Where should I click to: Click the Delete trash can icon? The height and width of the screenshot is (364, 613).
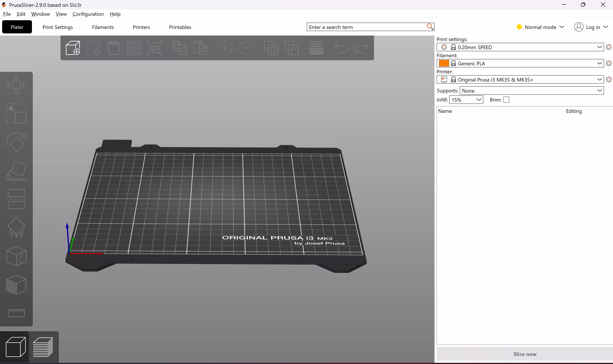pos(114,48)
